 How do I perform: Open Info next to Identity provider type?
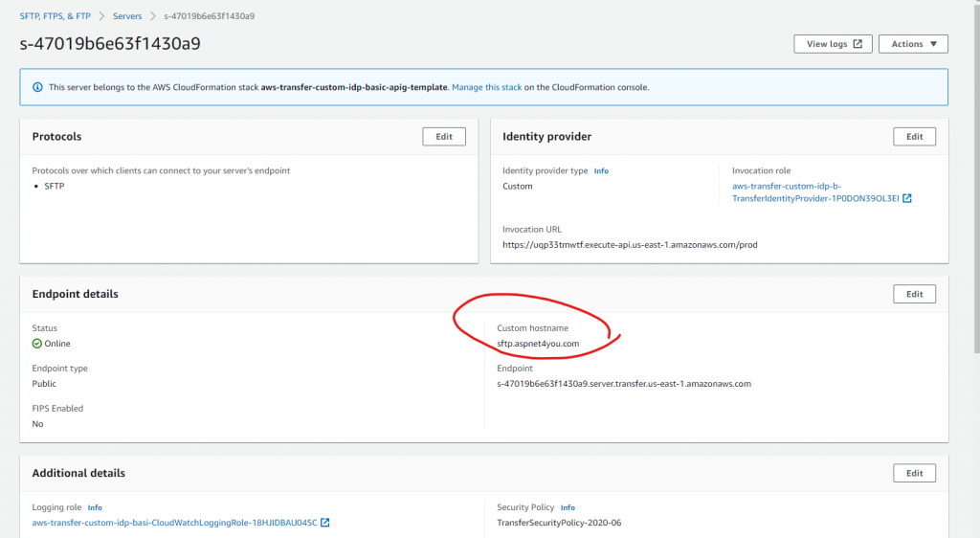click(601, 171)
